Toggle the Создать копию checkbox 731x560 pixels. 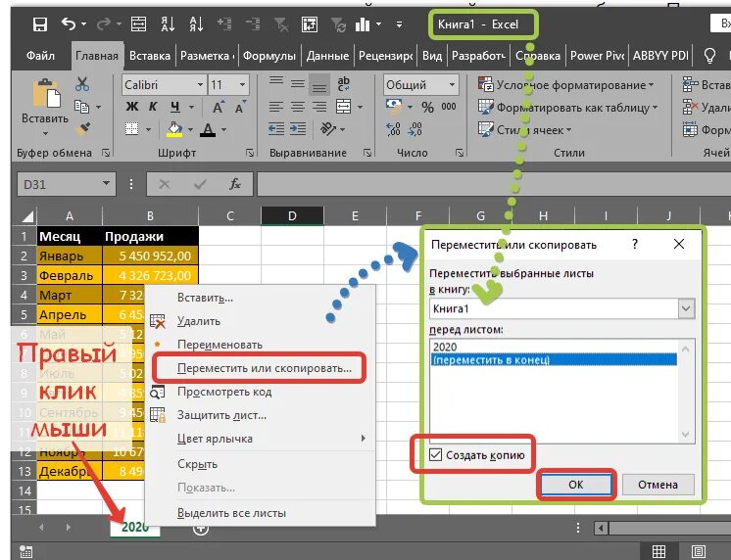(435, 454)
